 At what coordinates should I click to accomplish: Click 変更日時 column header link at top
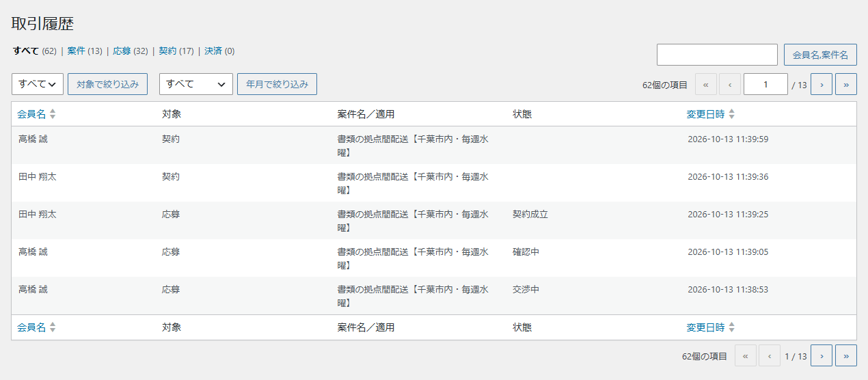(x=705, y=114)
